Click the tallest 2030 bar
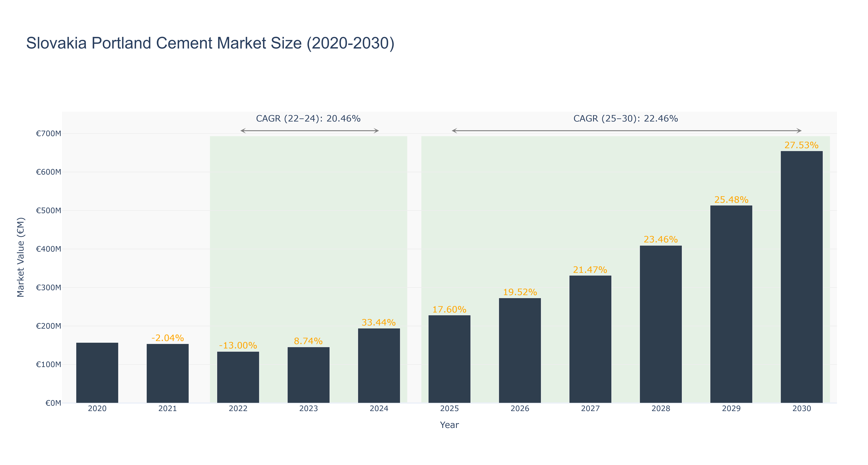868x465 pixels. click(x=801, y=277)
